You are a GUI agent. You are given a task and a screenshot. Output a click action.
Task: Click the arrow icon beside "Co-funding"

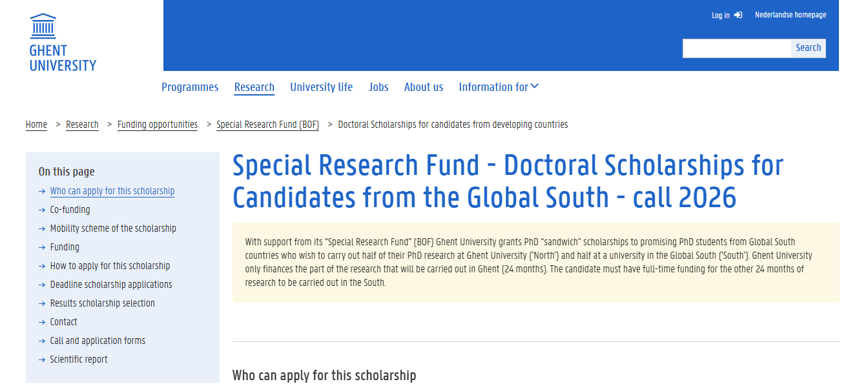point(41,209)
